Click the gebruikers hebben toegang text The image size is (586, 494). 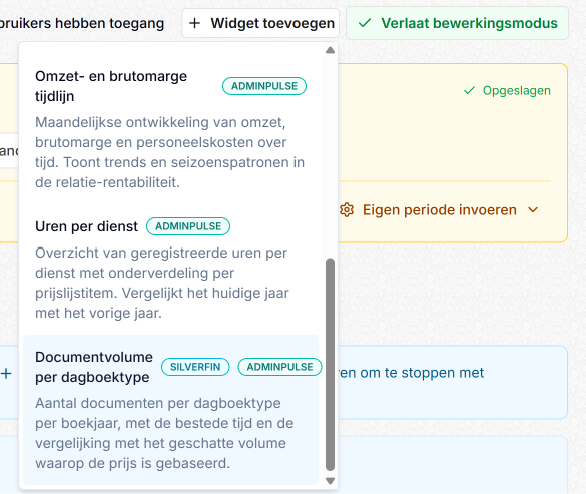click(82, 23)
